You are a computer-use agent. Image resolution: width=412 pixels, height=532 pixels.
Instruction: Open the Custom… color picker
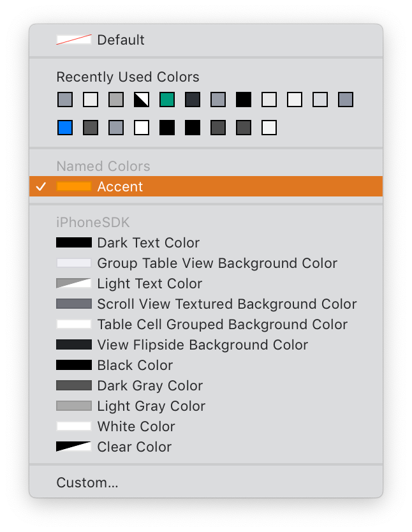[87, 483]
